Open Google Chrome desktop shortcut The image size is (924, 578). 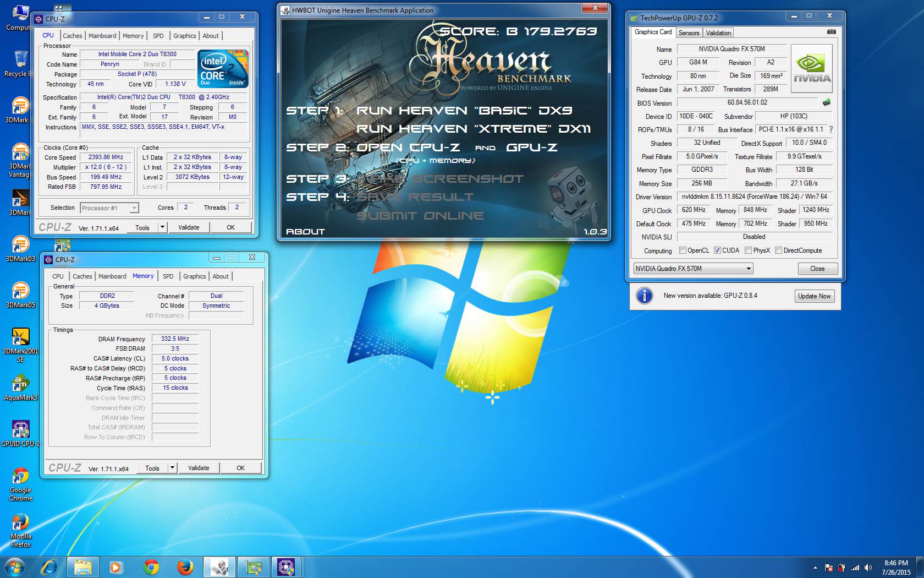20,484
